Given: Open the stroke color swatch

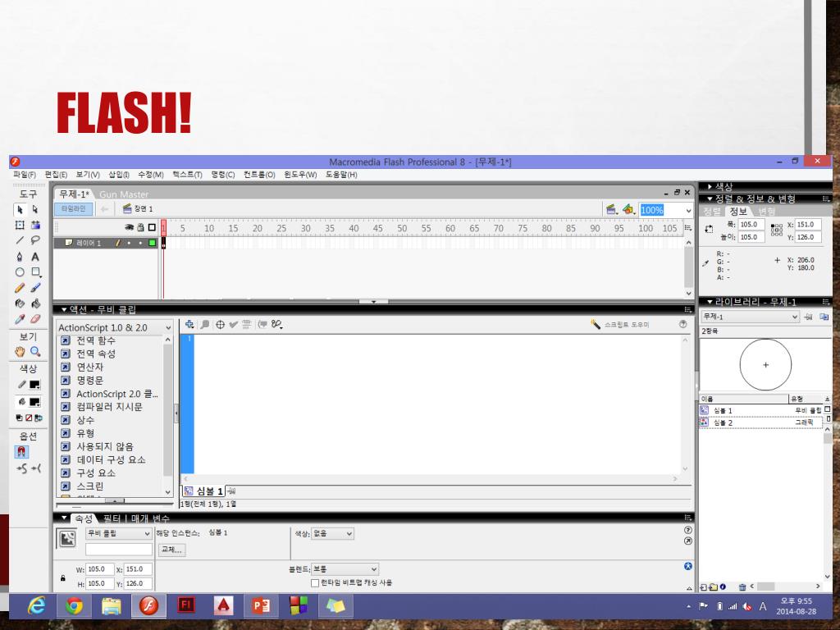Looking at the screenshot, I should [34, 385].
